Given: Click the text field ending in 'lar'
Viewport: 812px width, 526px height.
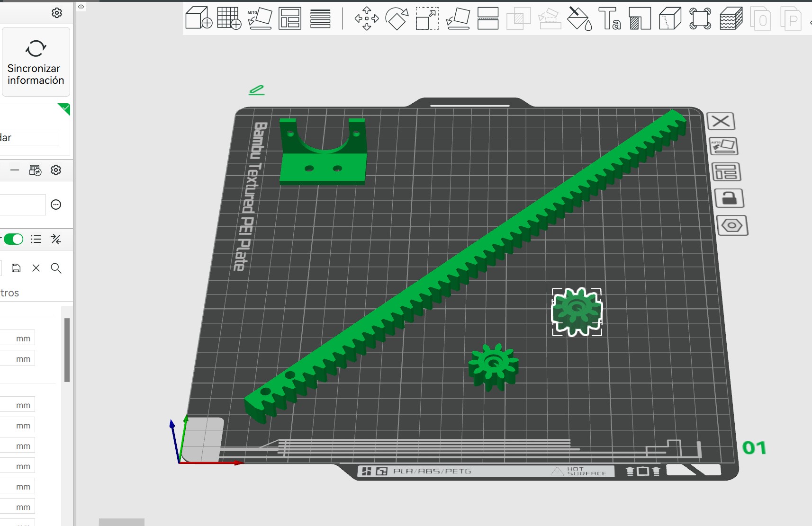Looking at the screenshot, I should 29,137.
